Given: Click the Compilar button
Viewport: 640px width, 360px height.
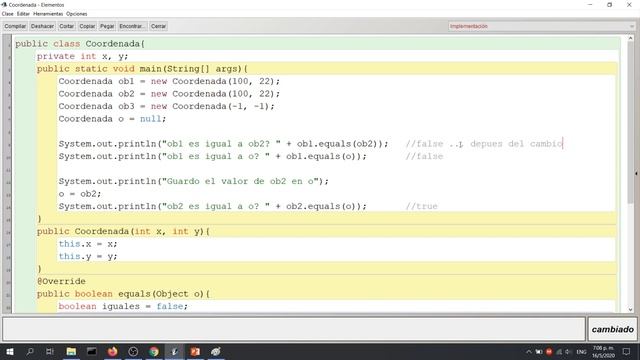Looking at the screenshot, I should click(x=15, y=26).
